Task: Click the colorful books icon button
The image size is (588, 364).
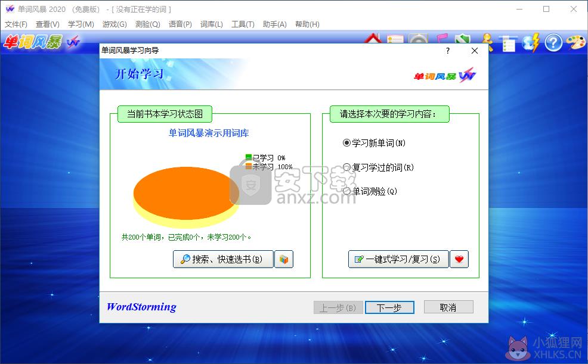Action: click(x=284, y=259)
